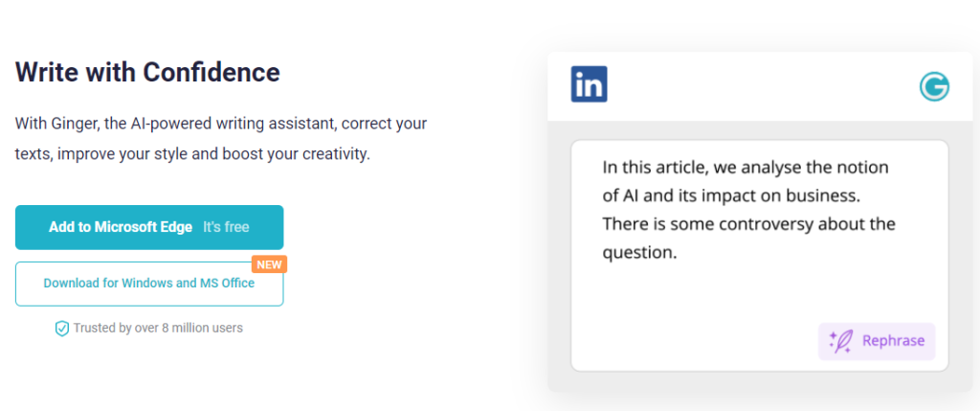
Task: Click the shield checkmark trust icon
Action: click(x=62, y=329)
